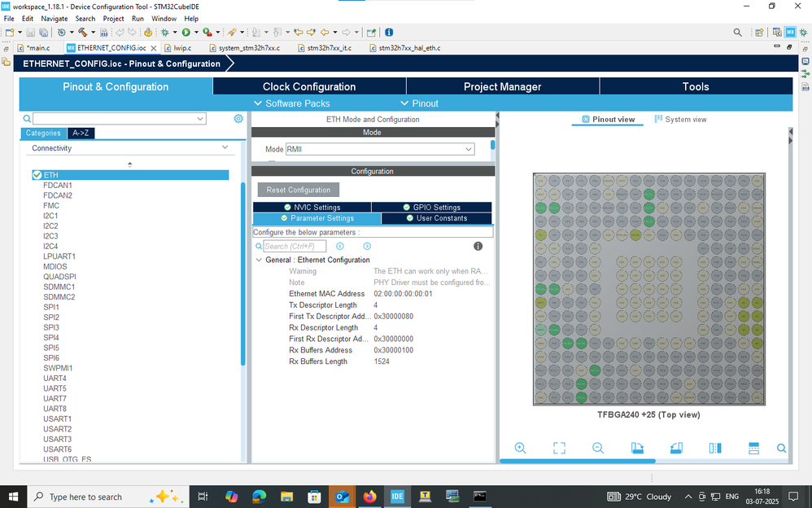Open the File menu
Viewport: 812px width, 508px height.
point(9,19)
